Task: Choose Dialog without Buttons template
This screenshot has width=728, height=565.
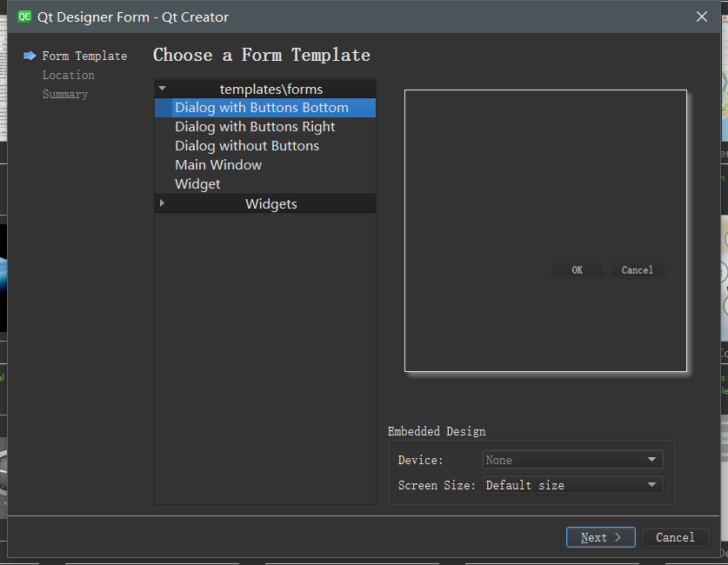Action: tap(264, 146)
